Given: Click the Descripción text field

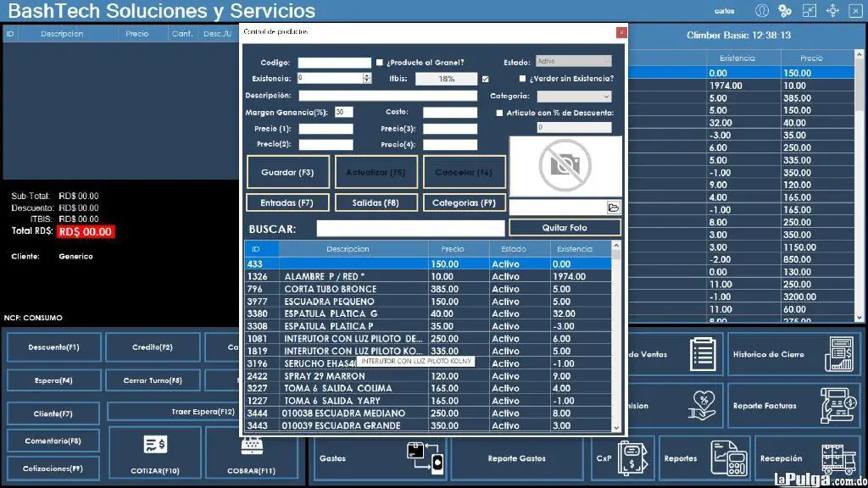Looking at the screenshot, I should tap(387, 96).
